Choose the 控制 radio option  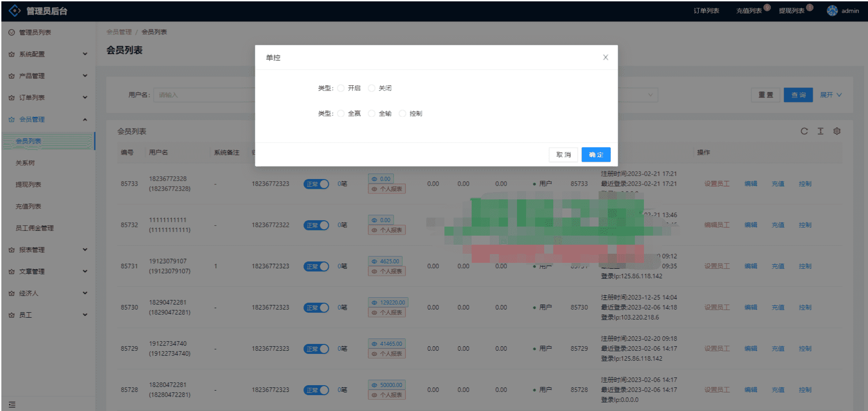point(402,114)
